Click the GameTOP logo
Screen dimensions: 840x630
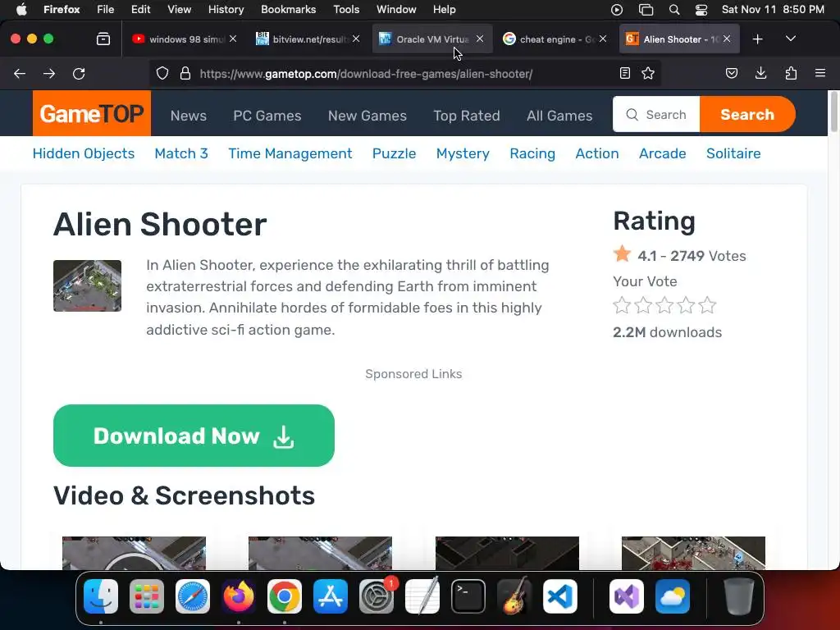[x=92, y=113]
